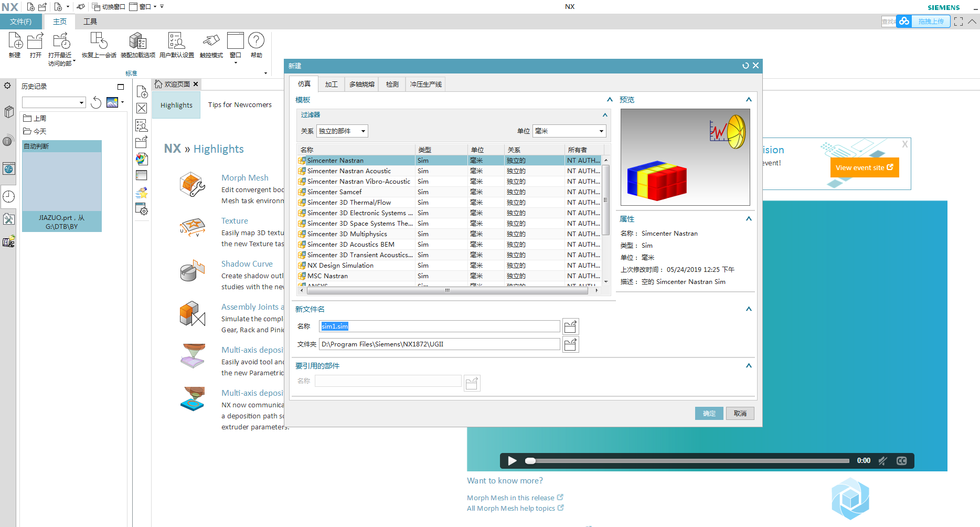Open the history filter combo box
This screenshot has width=980, height=527.
coord(54,102)
